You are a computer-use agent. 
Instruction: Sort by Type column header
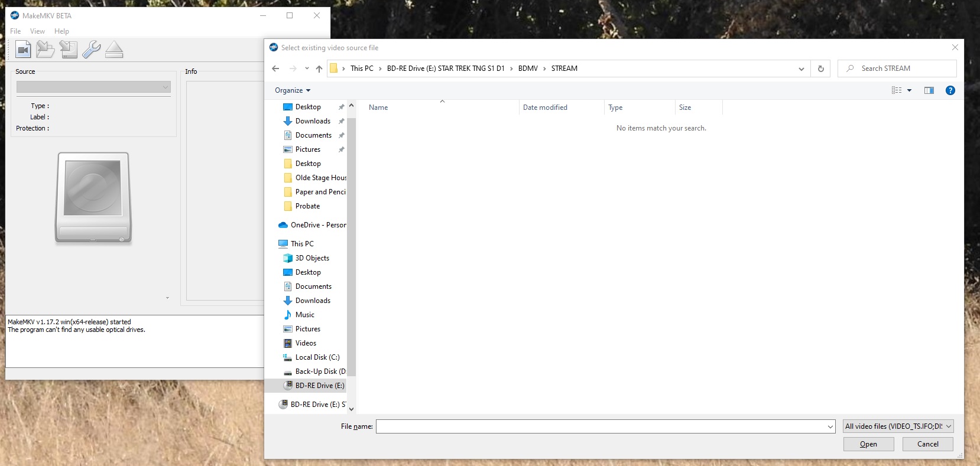click(x=640, y=107)
